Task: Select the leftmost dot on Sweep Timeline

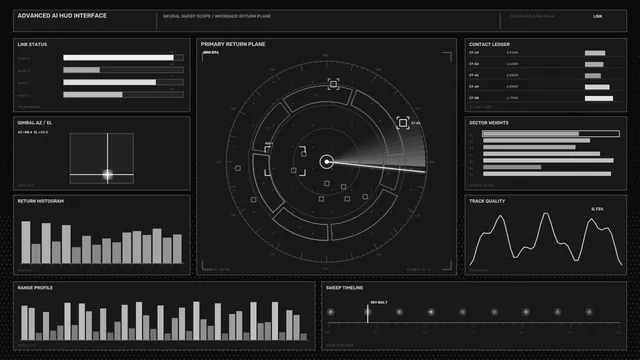Action: 331,312
